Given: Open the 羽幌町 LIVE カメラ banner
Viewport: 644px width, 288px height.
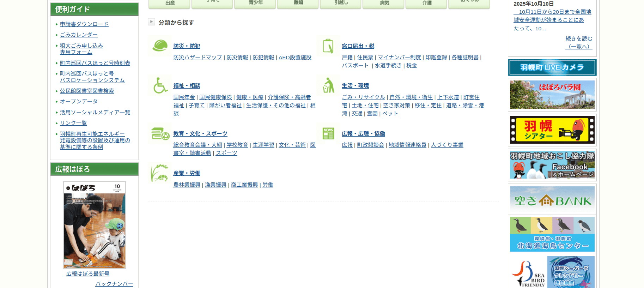Looking at the screenshot, I should tap(552, 67).
